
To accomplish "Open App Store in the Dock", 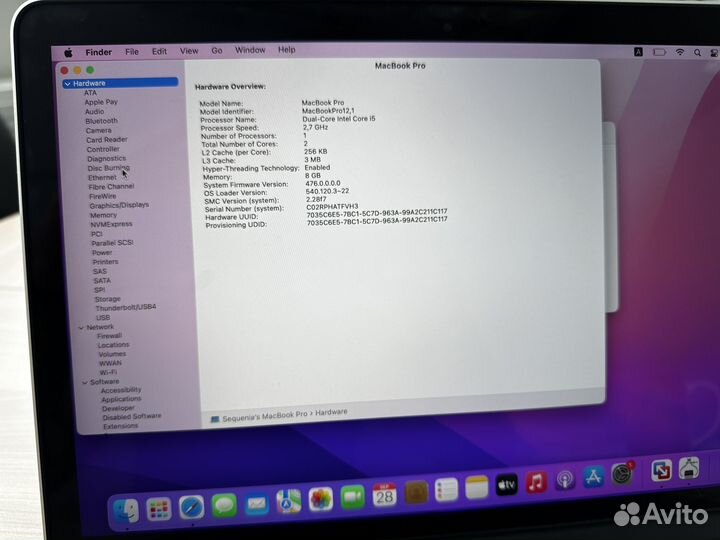I will pyautogui.click(x=594, y=477).
